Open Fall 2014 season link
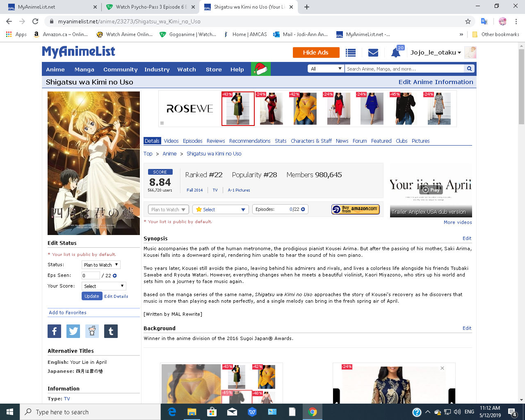 coord(194,190)
